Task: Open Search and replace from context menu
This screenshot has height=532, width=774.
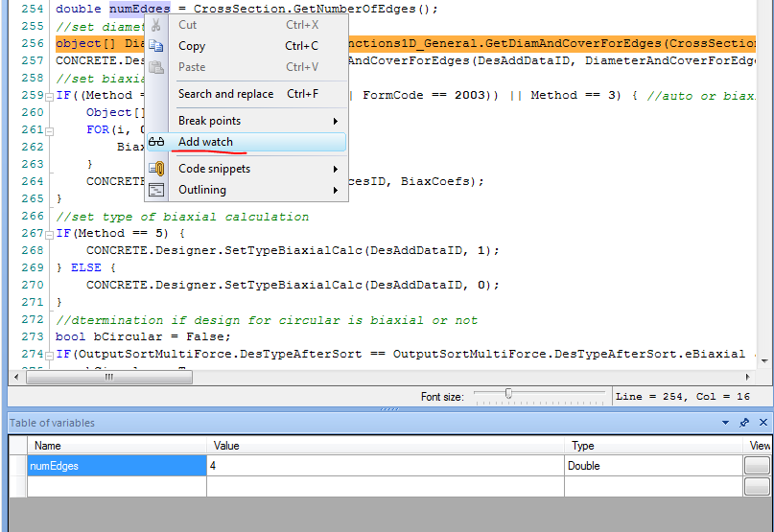Action: 247,94
